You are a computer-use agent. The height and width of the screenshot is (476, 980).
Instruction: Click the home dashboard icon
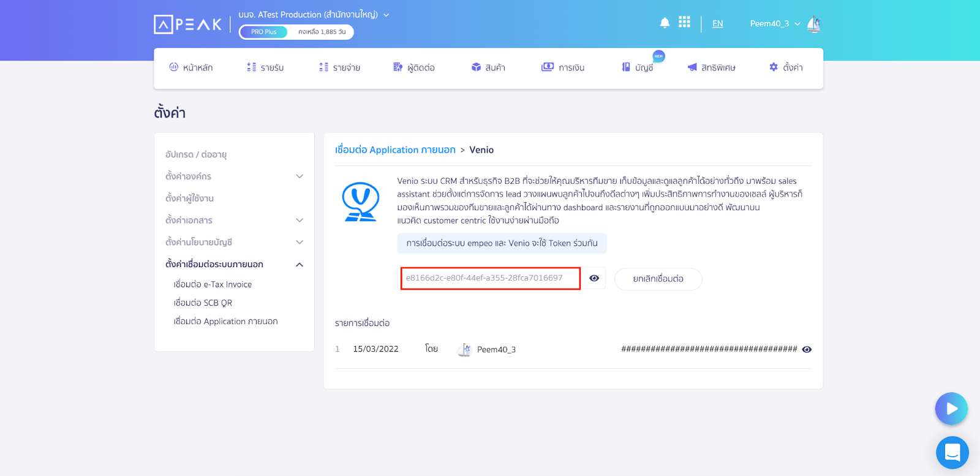[x=173, y=67]
